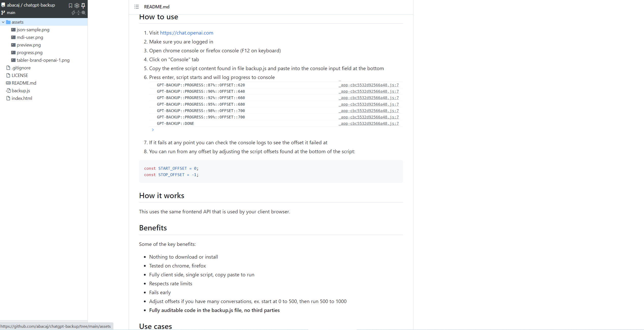
Task: Click the STOP_OFFSET code line
Action: (171, 175)
